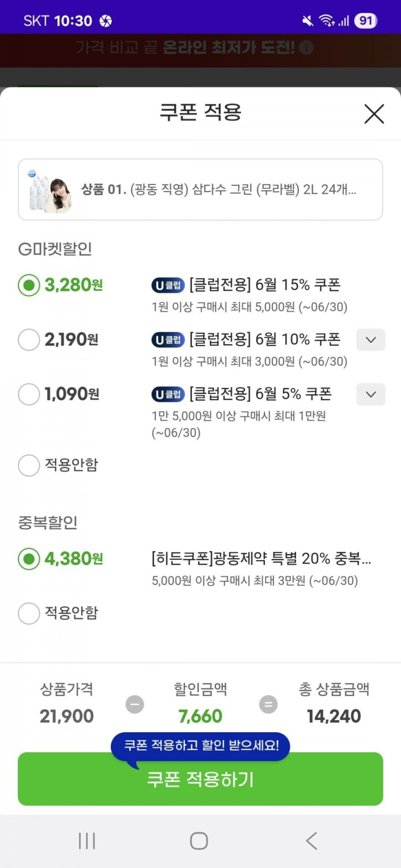The width and height of the screenshot is (401, 868).
Task: Select the 1,090원 5% club coupon
Action: pos(29,394)
